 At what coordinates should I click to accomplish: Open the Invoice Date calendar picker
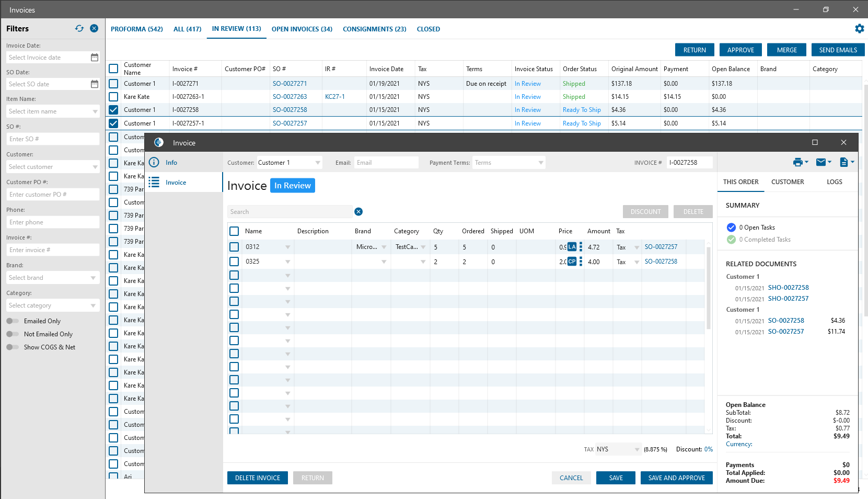click(95, 58)
